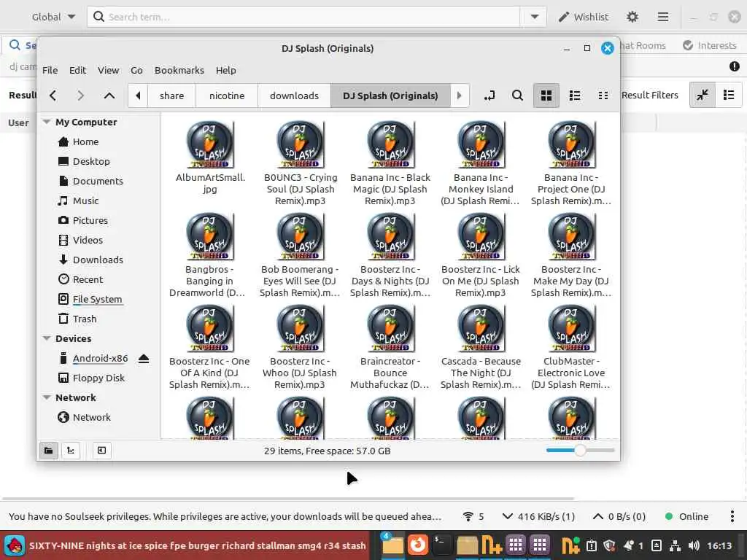The width and height of the screenshot is (747, 560).
Task: Eject the Android-x86 device
Action: click(144, 359)
